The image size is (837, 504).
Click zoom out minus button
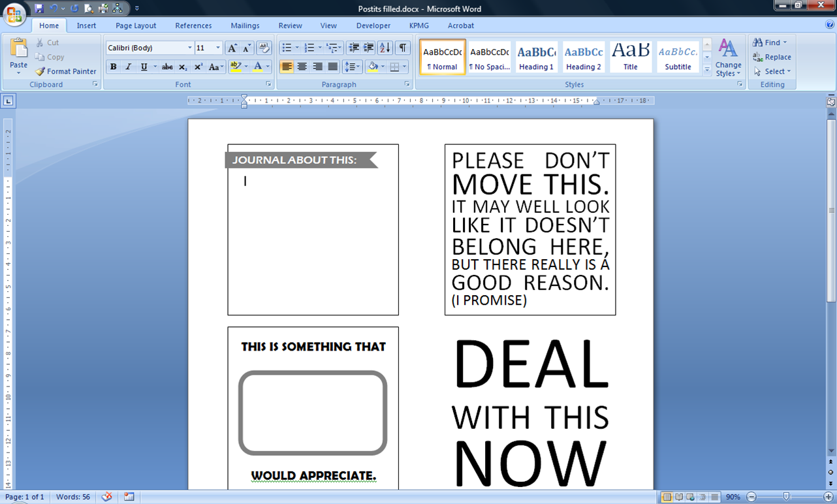pyautogui.click(x=751, y=497)
